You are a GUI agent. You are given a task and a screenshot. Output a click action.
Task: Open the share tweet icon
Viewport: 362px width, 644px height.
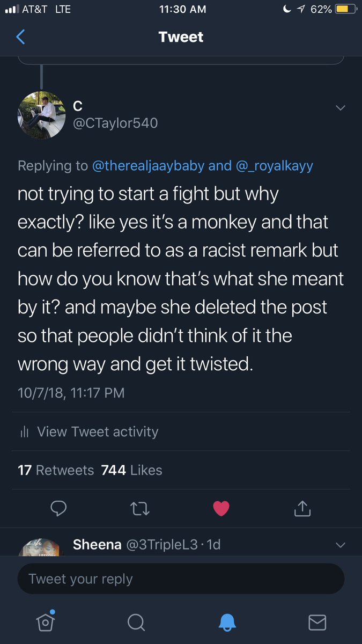coord(302,508)
